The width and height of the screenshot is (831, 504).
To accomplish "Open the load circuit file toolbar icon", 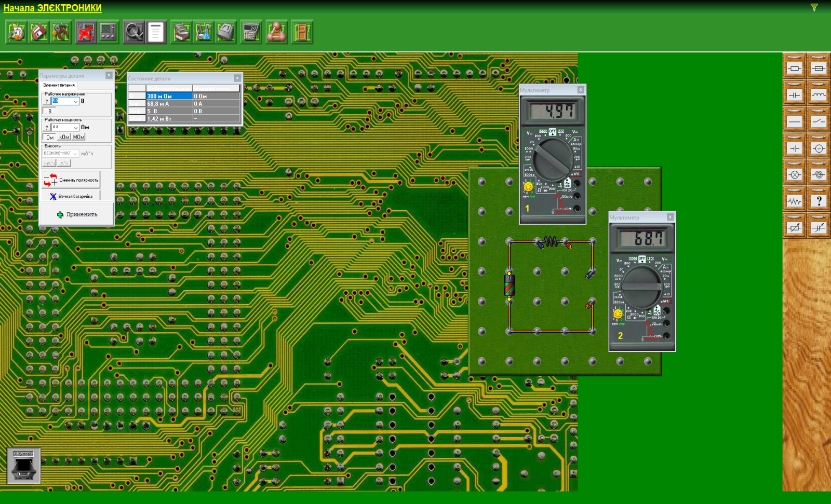I will (16, 32).
